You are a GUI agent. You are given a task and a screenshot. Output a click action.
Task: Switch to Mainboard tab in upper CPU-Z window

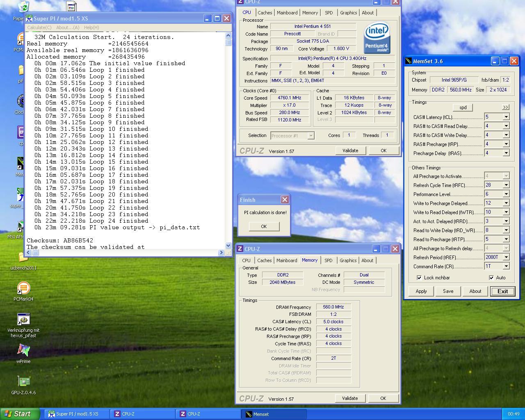tap(287, 13)
